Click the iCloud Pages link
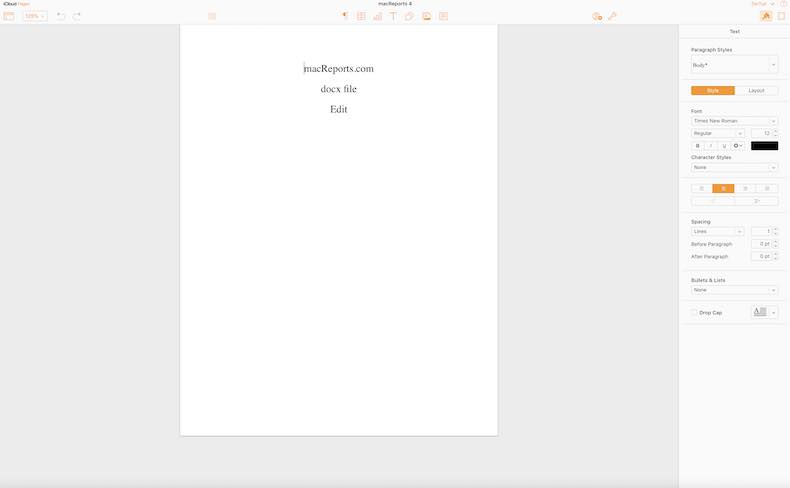The image size is (790, 488). [x=16, y=4]
